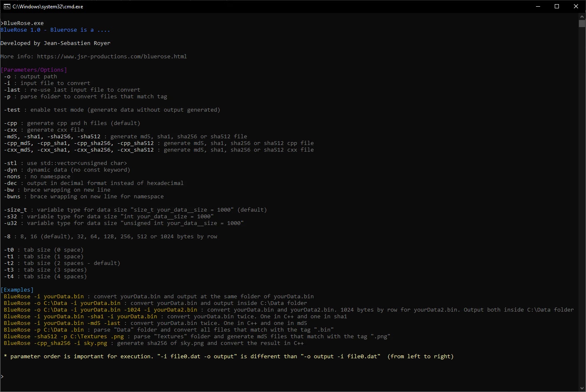Click the "-stl : use std::vector<unsigned char>" line

pyautogui.click(x=65, y=163)
